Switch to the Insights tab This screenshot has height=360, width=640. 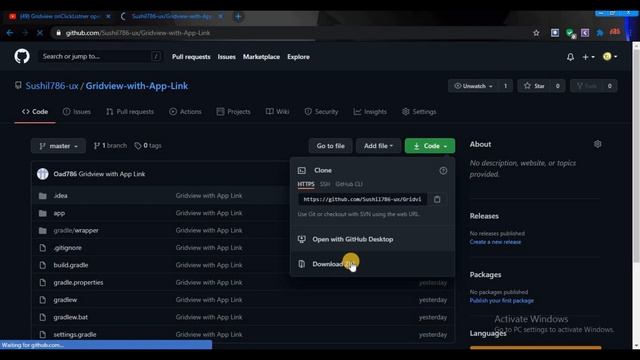(370, 111)
